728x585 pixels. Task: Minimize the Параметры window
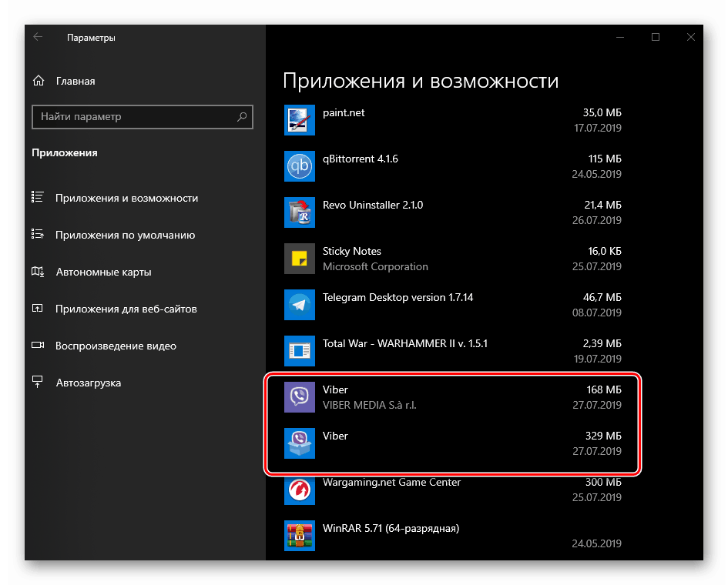click(x=620, y=37)
